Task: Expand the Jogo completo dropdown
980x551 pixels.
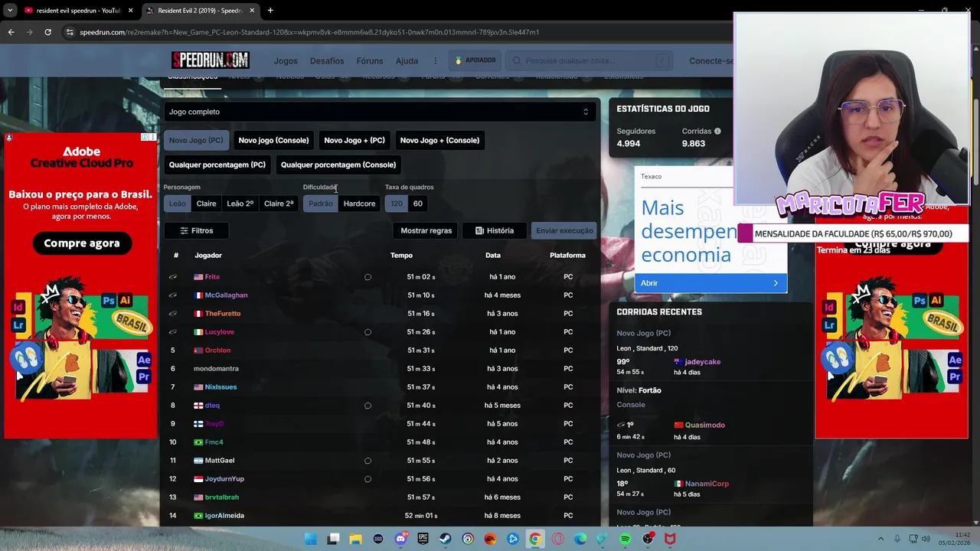Action: tap(380, 112)
